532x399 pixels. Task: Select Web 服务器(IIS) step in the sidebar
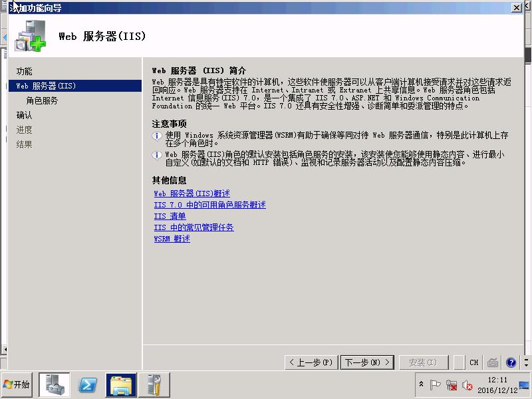(46, 86)
